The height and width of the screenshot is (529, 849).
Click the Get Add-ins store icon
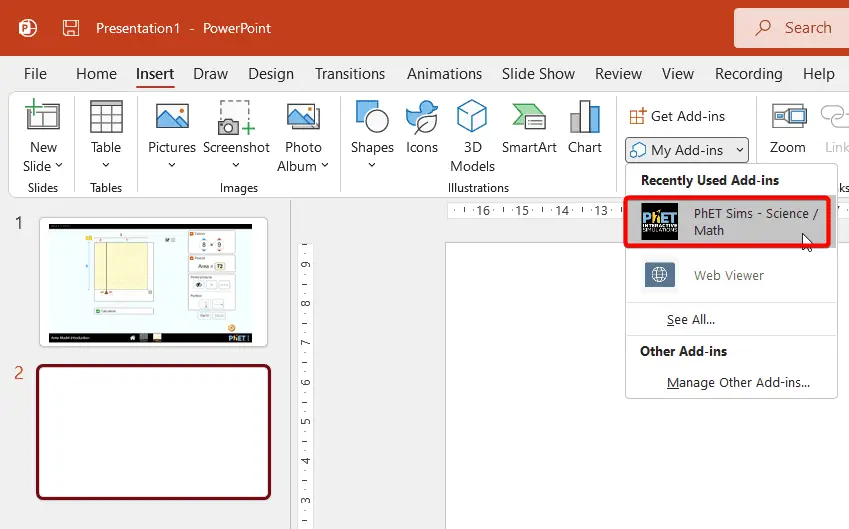pyautogui.click(x=638, y=116)
